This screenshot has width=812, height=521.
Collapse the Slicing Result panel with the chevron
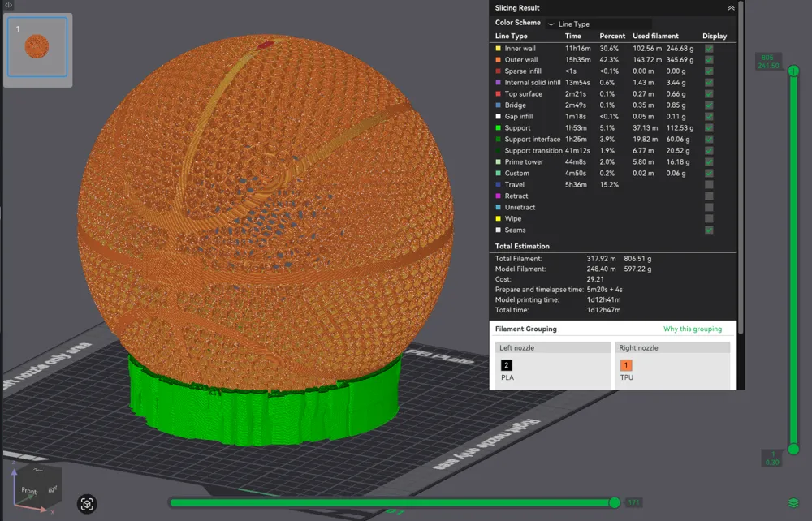(x=728, y=7)
